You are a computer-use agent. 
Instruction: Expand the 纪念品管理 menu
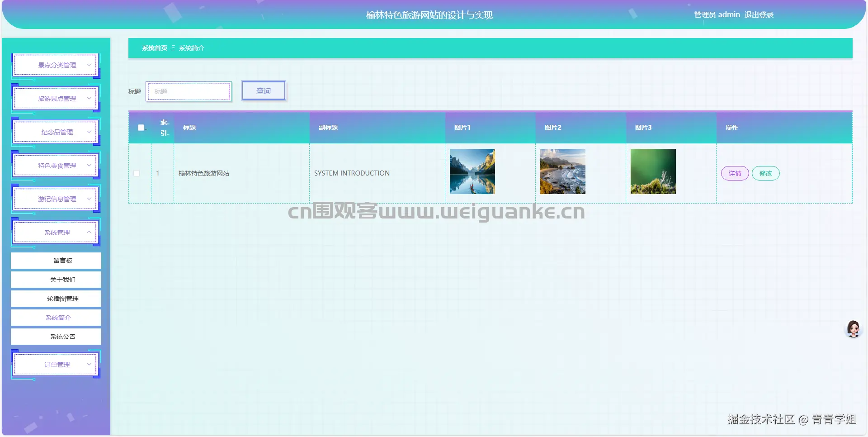(x=56, y=132)
